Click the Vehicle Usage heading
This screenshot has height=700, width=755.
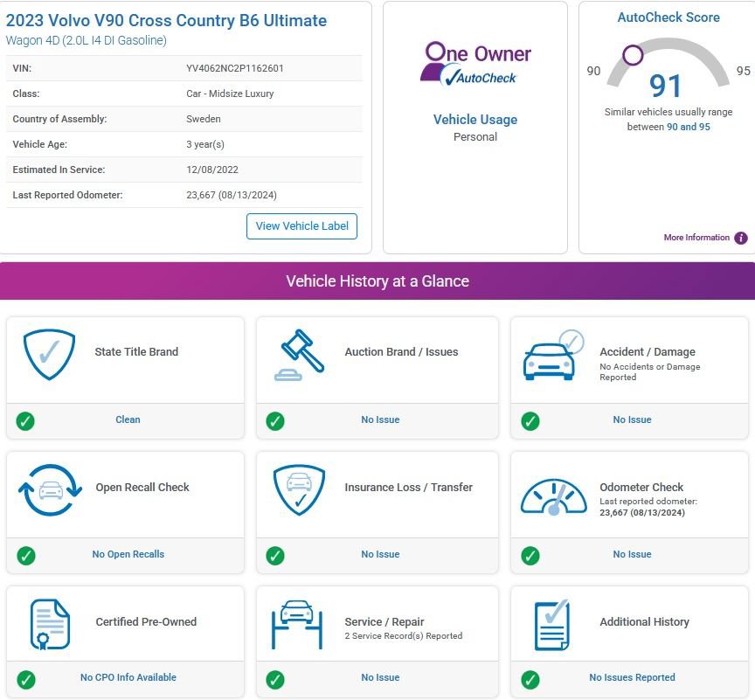pos(475,120)
